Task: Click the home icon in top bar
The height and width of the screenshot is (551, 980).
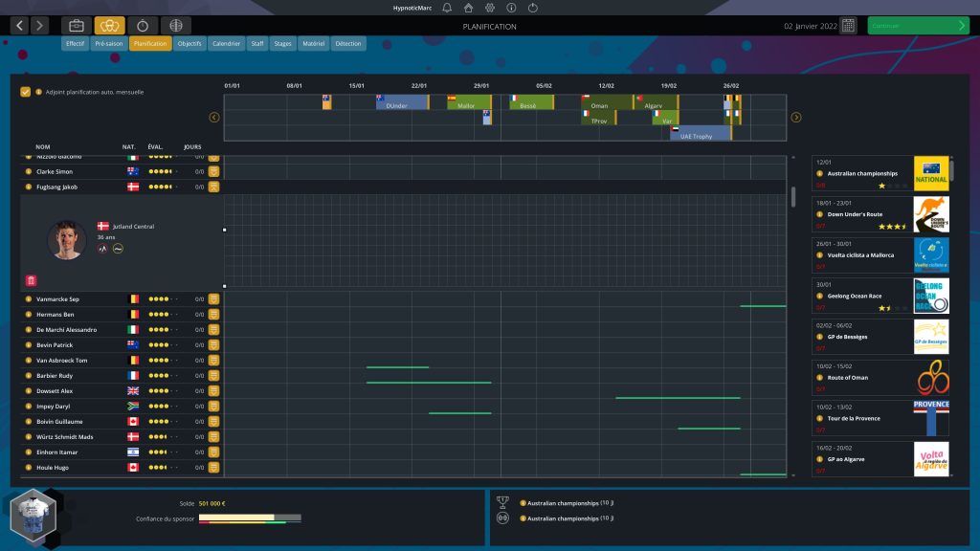Action: (469, 8)
